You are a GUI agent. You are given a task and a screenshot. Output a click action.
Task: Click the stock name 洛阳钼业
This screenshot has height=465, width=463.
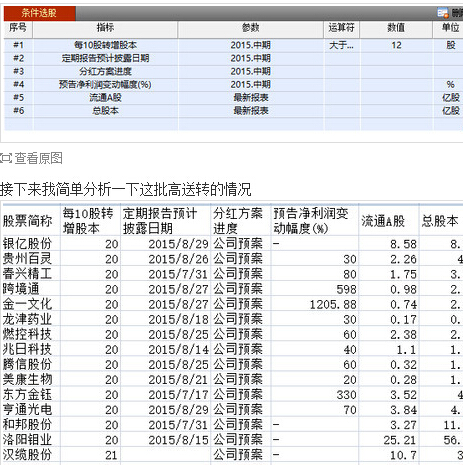pos(27,439)
